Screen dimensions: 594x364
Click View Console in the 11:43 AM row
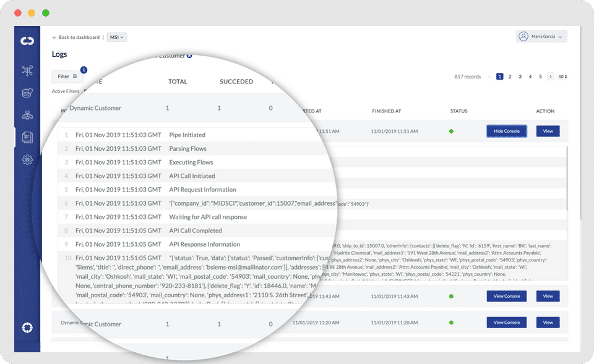click(x=507, y=296)
